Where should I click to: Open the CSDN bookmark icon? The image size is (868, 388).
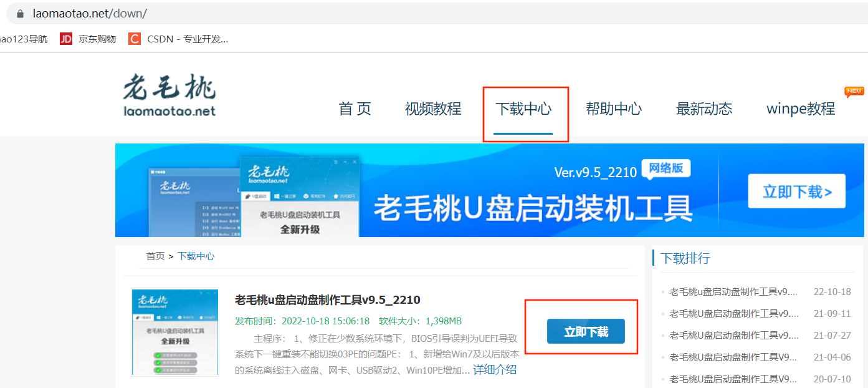[x=135, y=39]
